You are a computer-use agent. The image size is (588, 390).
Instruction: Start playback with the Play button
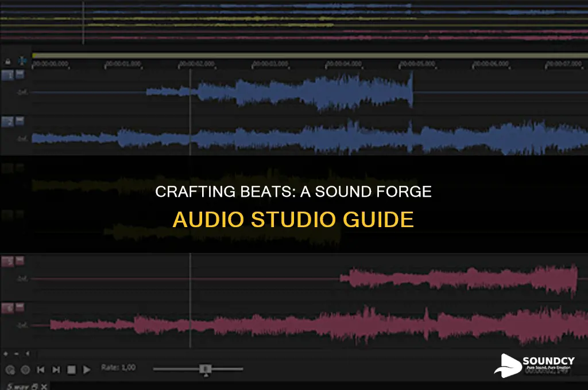tap(87, 370)
